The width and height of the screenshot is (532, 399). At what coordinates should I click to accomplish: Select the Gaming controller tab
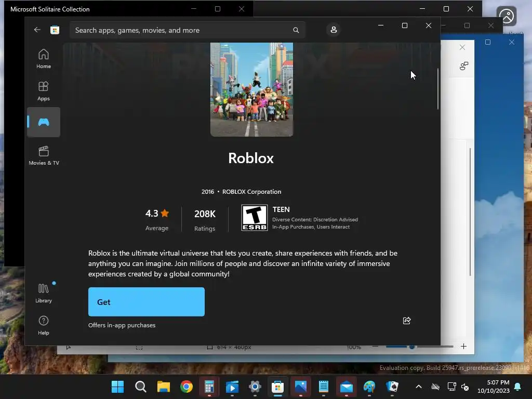44,122
